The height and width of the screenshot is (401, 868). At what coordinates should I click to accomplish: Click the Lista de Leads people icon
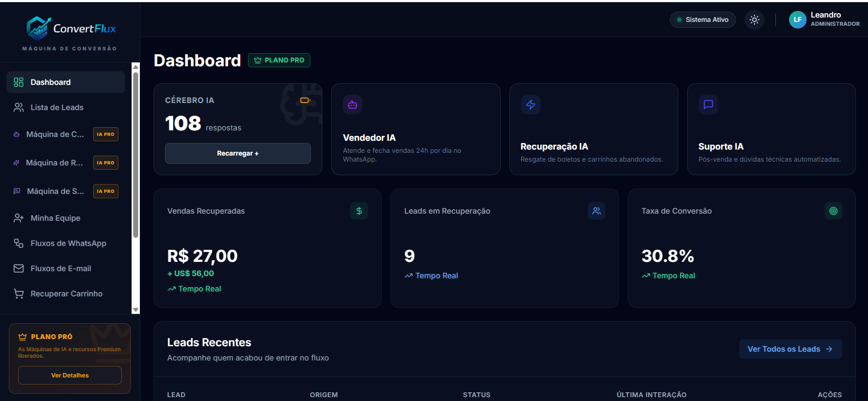[19, 107]
